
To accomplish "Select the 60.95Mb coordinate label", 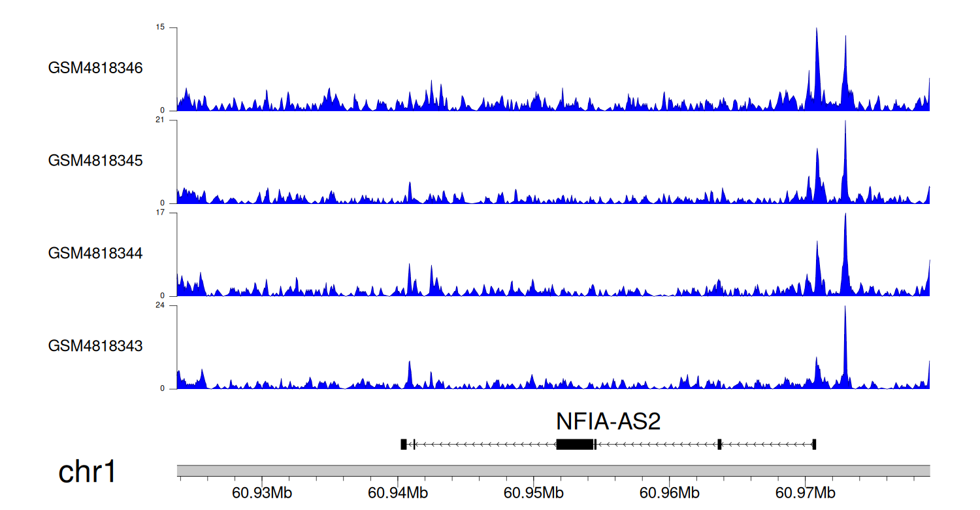I will [x=534, y=492].
